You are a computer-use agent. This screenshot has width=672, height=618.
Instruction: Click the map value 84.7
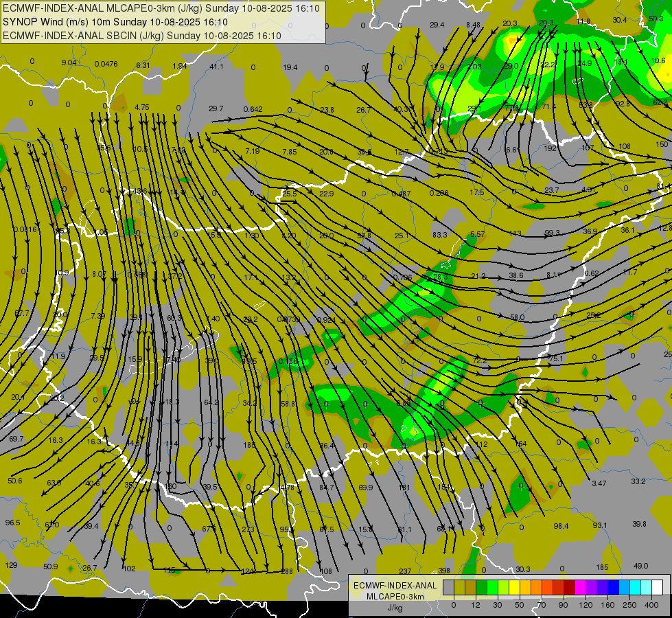[326, 488]
